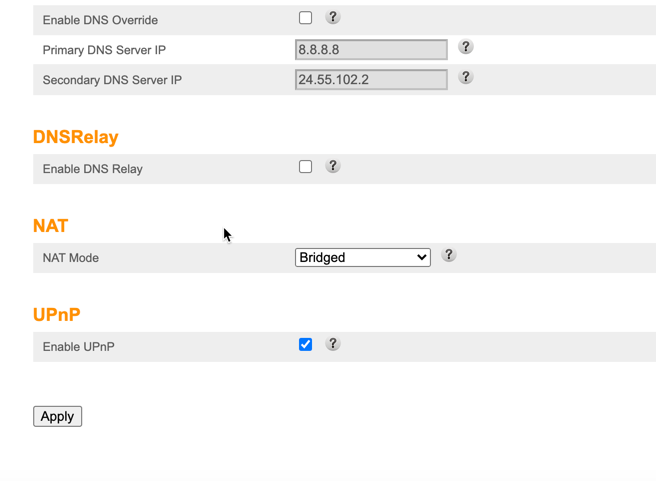Screen dimensions: 656x481
Task: Click the "Enable UPnP" label text
Action: 78,347
